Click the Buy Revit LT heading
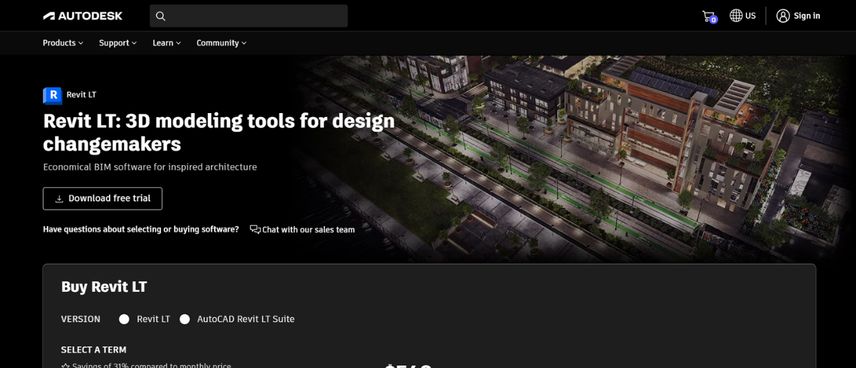Image resolution: width=856 pixels, height=368 pixels. pos(104,287)
